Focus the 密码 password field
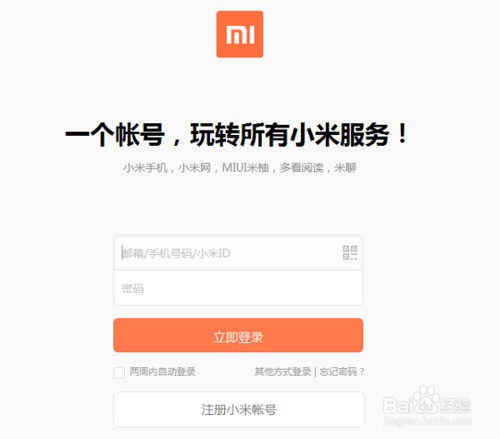 (x=238, y=288)
